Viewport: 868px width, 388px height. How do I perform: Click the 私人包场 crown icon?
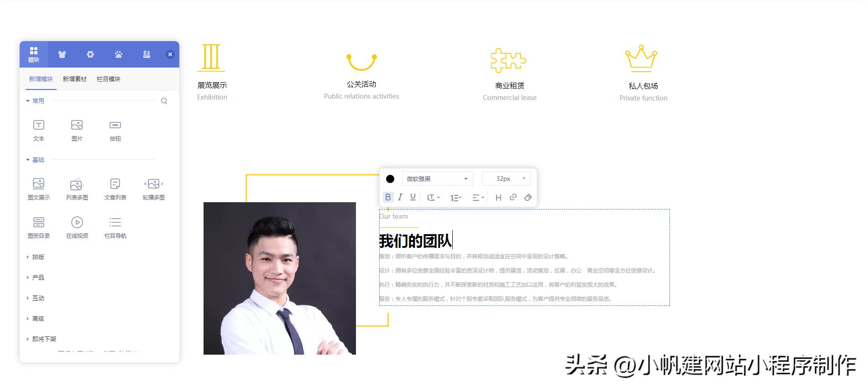(641, 58)
